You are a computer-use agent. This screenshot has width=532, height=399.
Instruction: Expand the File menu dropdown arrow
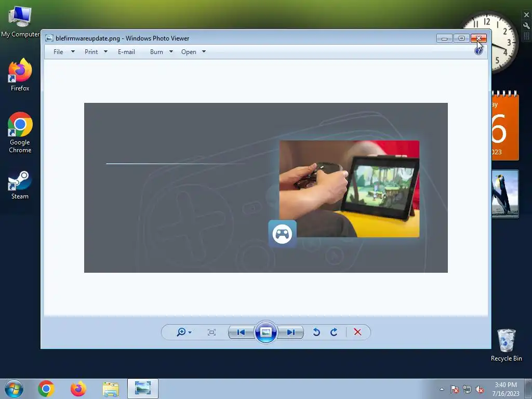(73, 51)
